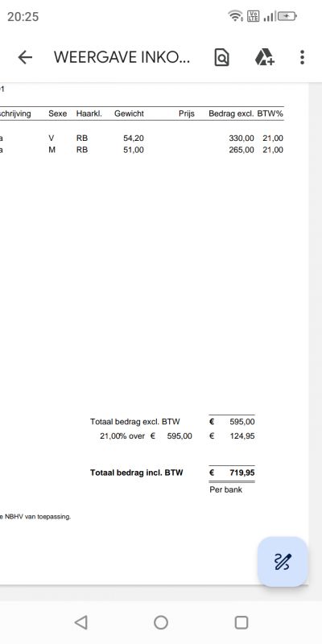Viewport: 322px width, 644px height.
Task: Tap the 124,95 BTW amount
Action: click(242, 436)
